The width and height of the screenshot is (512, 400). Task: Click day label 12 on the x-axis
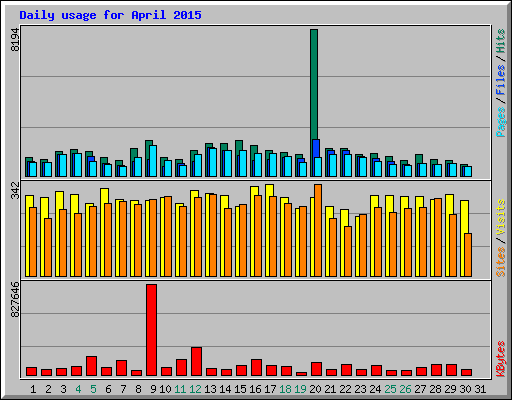coord(195,389)
